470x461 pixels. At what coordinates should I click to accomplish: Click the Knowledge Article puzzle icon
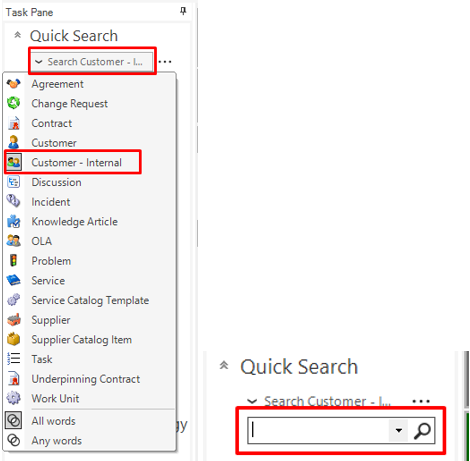[x=14, y=221]
